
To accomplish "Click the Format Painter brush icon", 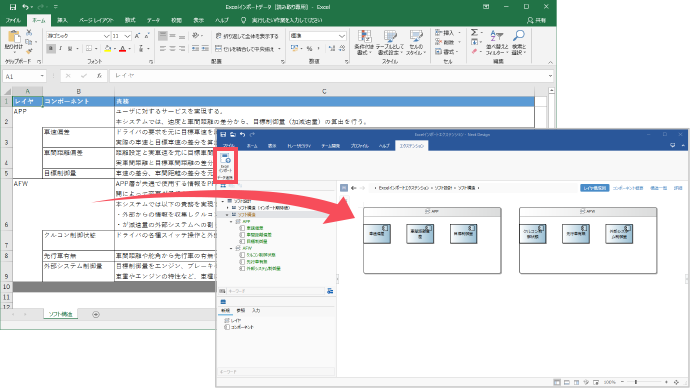I will click(29, 51).
